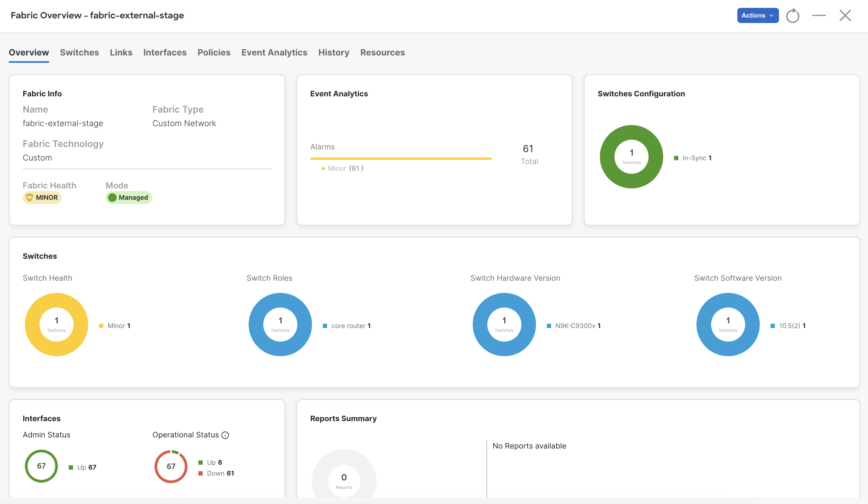The image size is (868, 504).
Task: Click the Admin Status ring chart
Action: click(41, 466)
